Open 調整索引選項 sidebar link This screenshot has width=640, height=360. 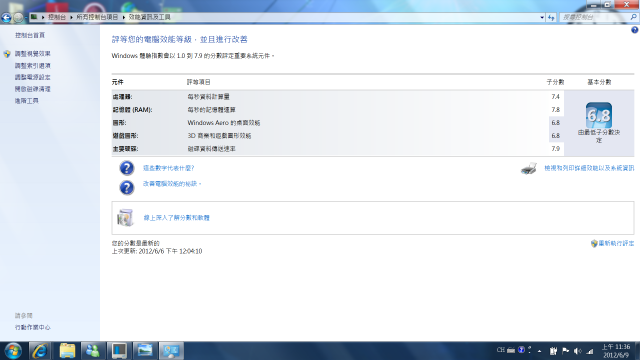coord(33,66)
